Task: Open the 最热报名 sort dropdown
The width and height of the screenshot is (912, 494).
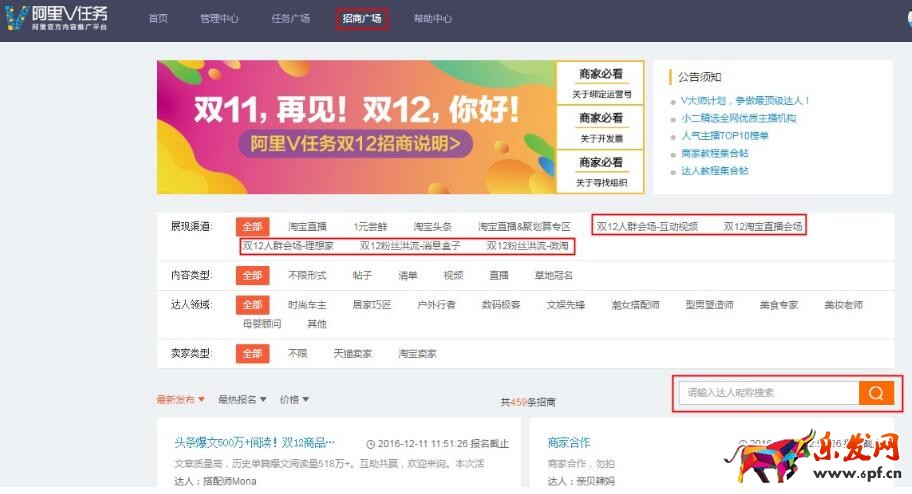Action: (242, 400)
